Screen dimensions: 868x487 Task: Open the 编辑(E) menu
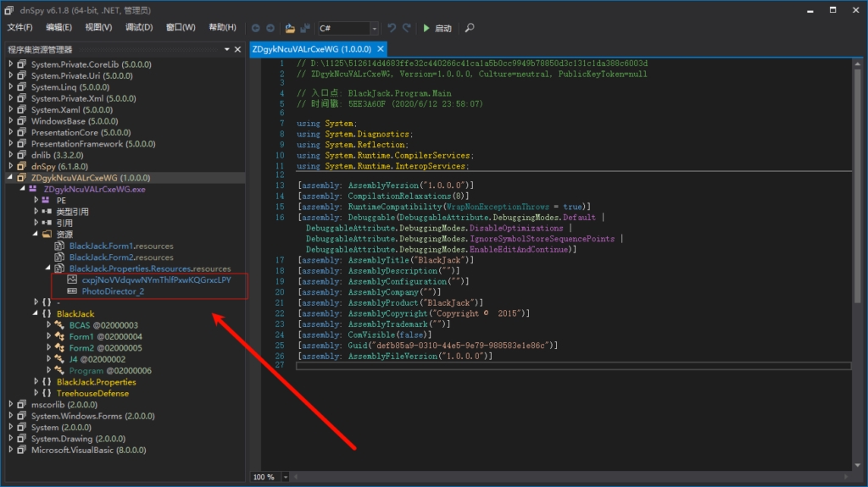(58, 27)
